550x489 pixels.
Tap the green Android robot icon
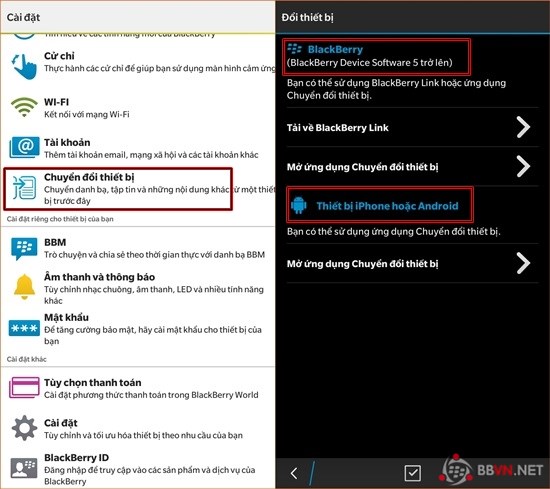[299, 205]
